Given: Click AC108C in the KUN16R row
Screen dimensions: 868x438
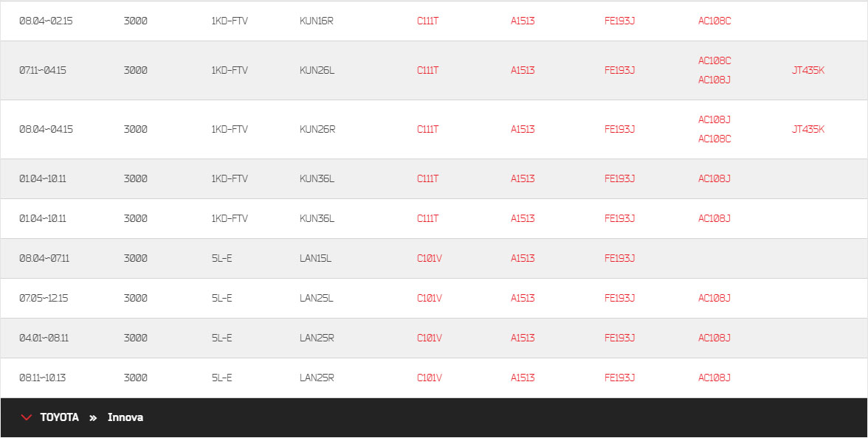Looking at the screenshot, I should click(714, 21).
